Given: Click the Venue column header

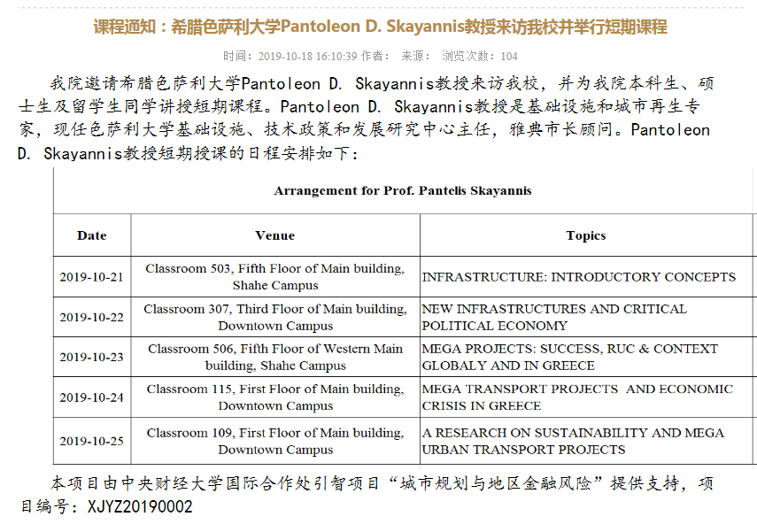Looking at the screenshot, I should tap(274, 235).
